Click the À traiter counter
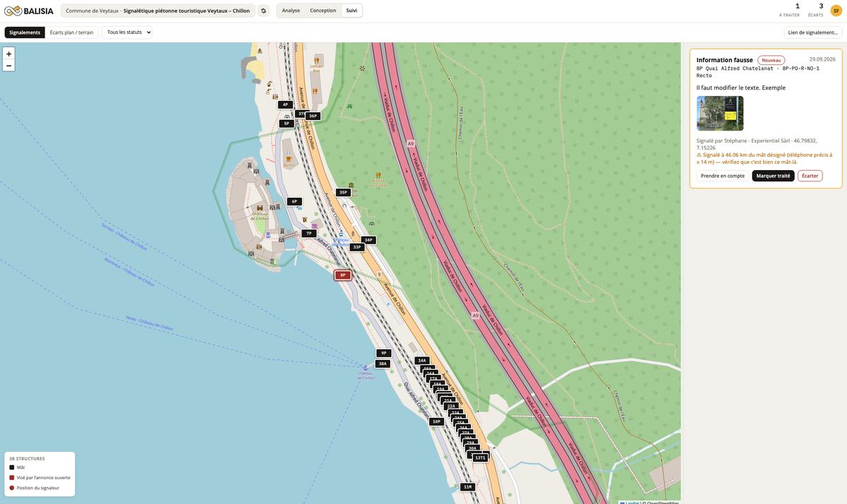Image resolution: width=847 pixels, height=504 pixels. (789, 10)
